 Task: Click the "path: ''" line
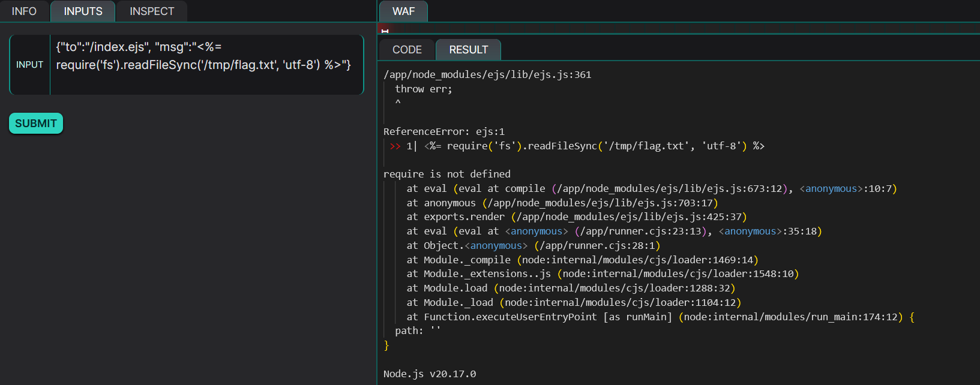418,330
